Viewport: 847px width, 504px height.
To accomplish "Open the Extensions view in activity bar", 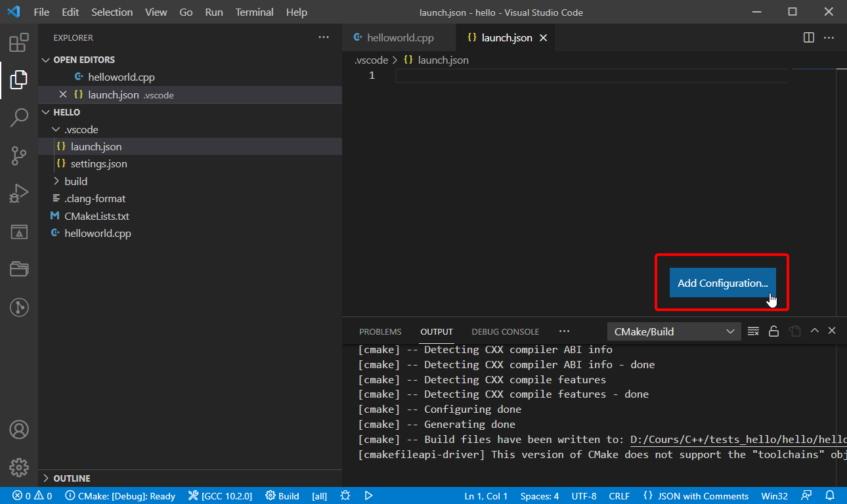I will [18, 43].
